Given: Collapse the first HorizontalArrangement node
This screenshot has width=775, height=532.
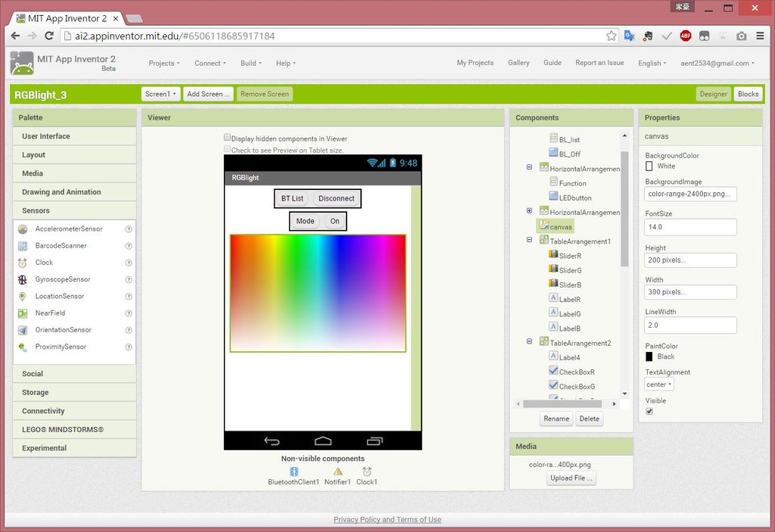Looking at the screenshot, I should [529, 167].
